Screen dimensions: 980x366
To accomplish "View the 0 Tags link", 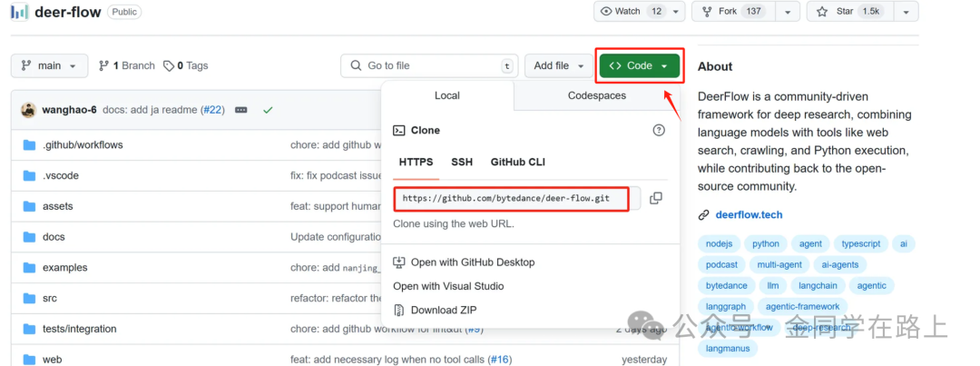I will (186, 65).
